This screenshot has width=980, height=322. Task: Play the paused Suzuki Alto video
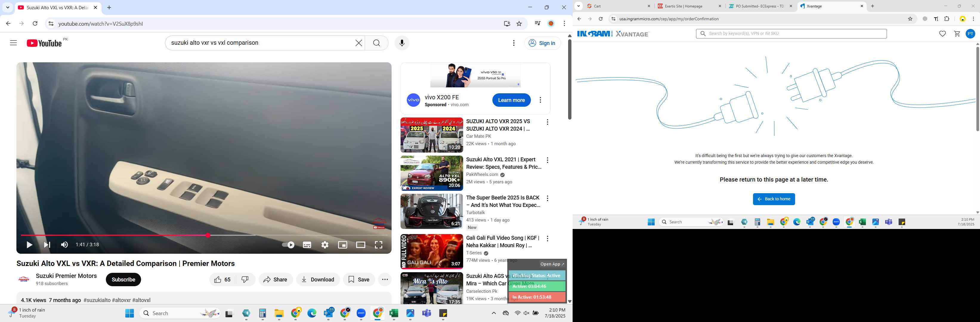[x=29, y=245]
